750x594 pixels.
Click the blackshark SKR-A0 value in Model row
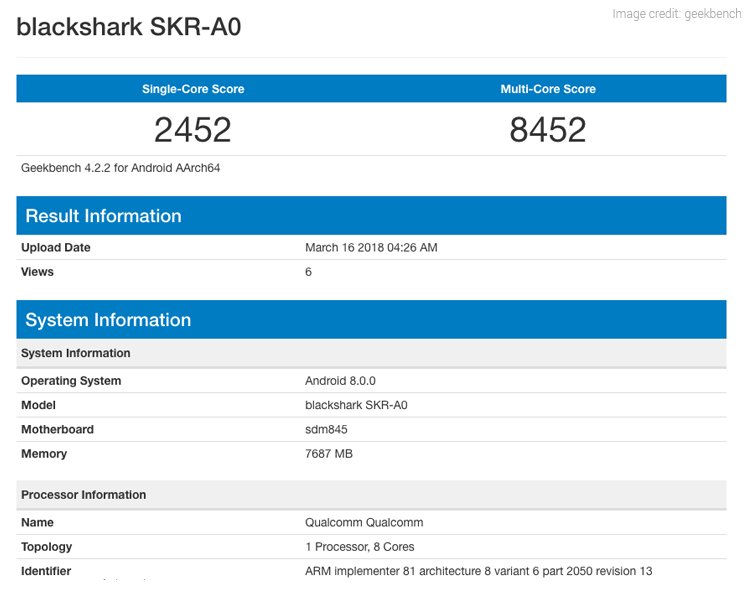[356, 405]
